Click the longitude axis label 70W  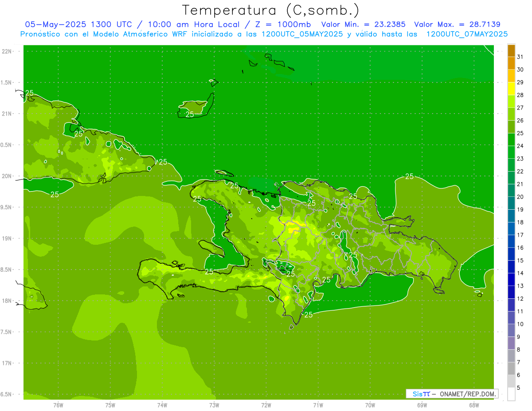pos(370,405)
